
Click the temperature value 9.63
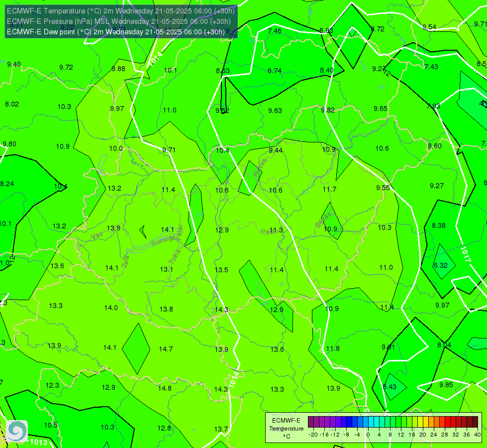275,111
